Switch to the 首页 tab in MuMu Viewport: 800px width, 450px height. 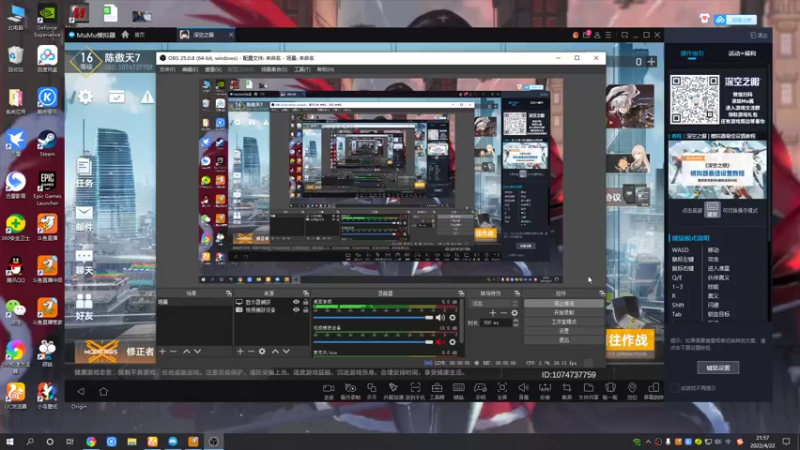coord(134,35)
